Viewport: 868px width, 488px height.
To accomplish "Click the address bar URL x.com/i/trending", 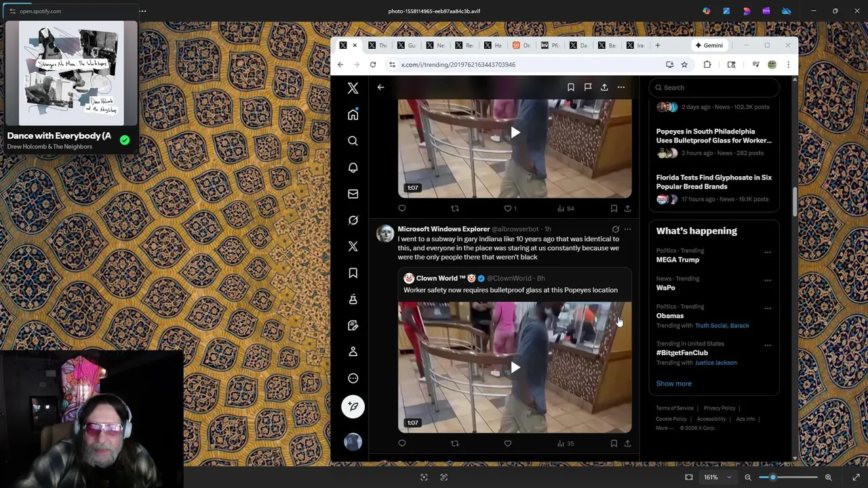I will [458, 64].
